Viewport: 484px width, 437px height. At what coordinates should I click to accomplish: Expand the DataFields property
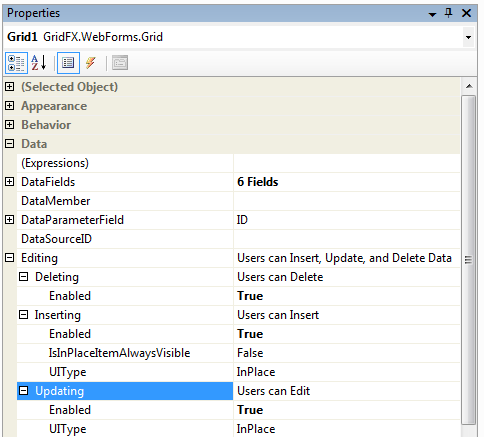click(x=10, y=182)
